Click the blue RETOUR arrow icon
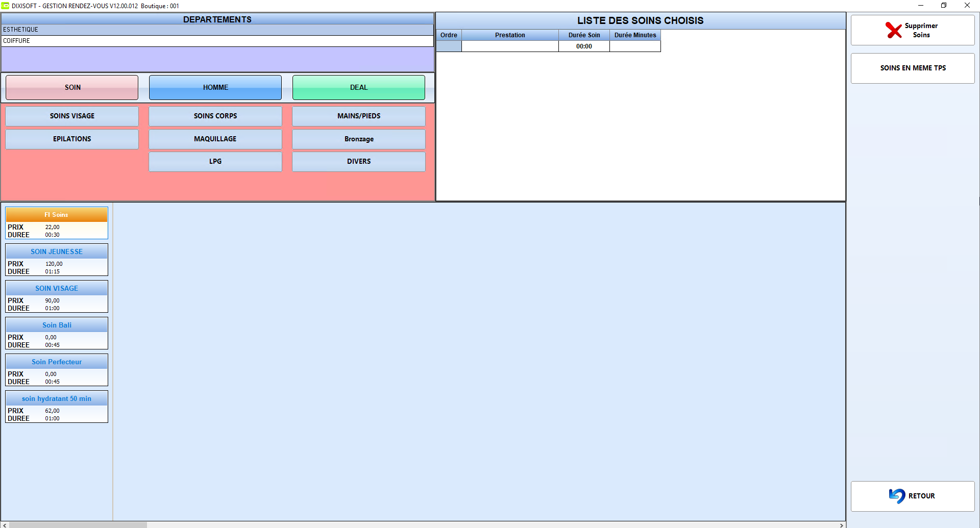Image resolution: width=980 pixels, height=528 pixels. coord(897,496)
